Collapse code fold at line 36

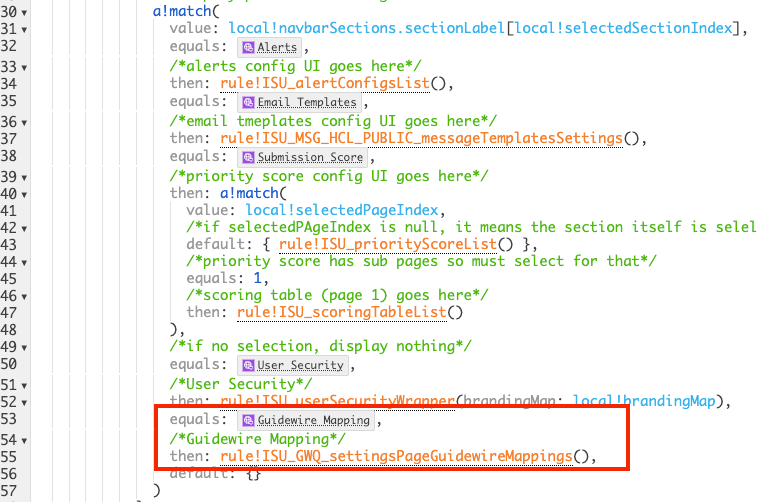(x=24, y=123)
